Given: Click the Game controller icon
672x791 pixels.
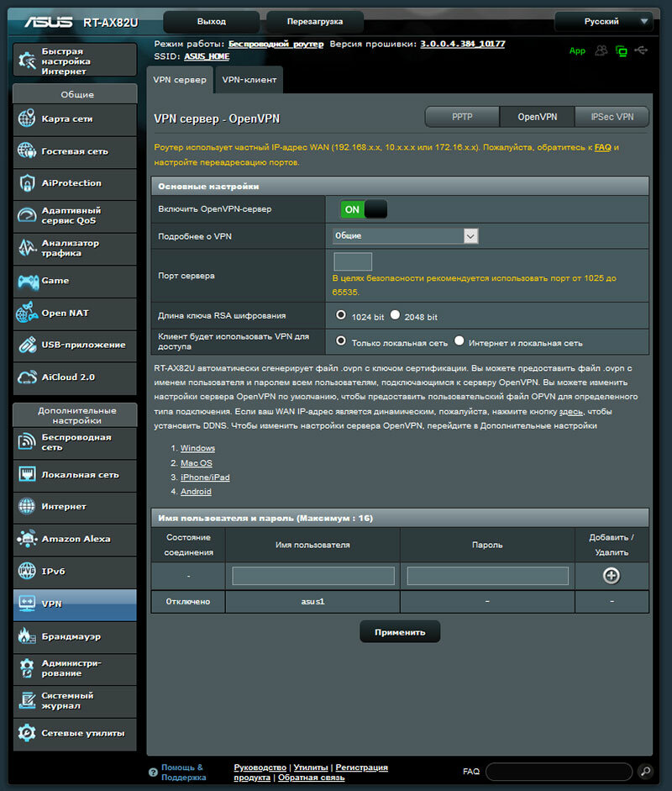Looking at the screenshot, I should [28, 281].
